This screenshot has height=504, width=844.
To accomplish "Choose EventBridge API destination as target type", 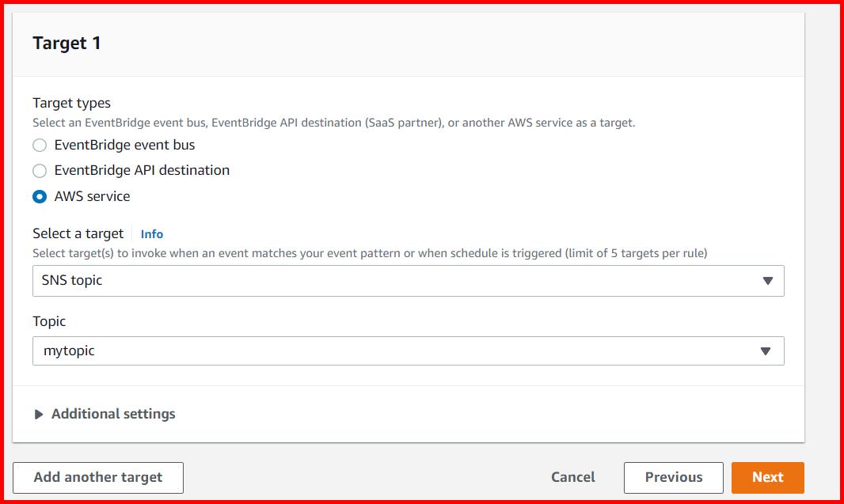I will pyautogui.click(x=40, y=170).
